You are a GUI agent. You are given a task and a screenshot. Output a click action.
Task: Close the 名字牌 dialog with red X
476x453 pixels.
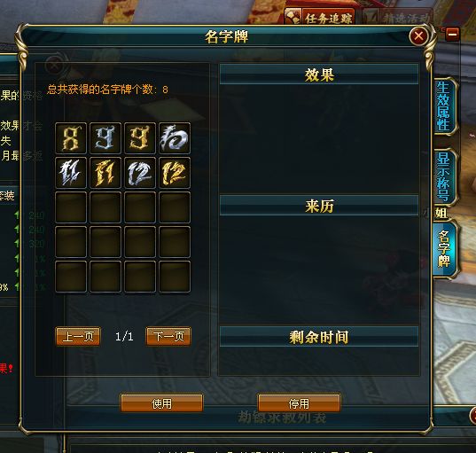(419, 36)
